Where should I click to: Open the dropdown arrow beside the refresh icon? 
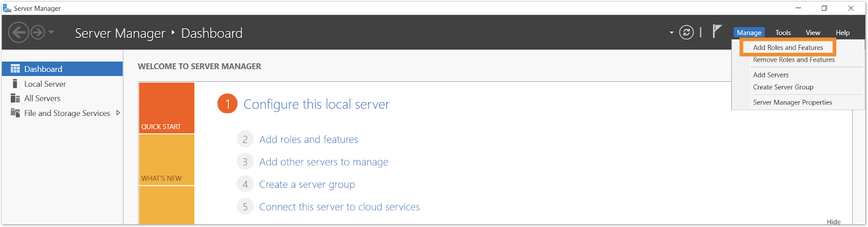click(672, 33)
